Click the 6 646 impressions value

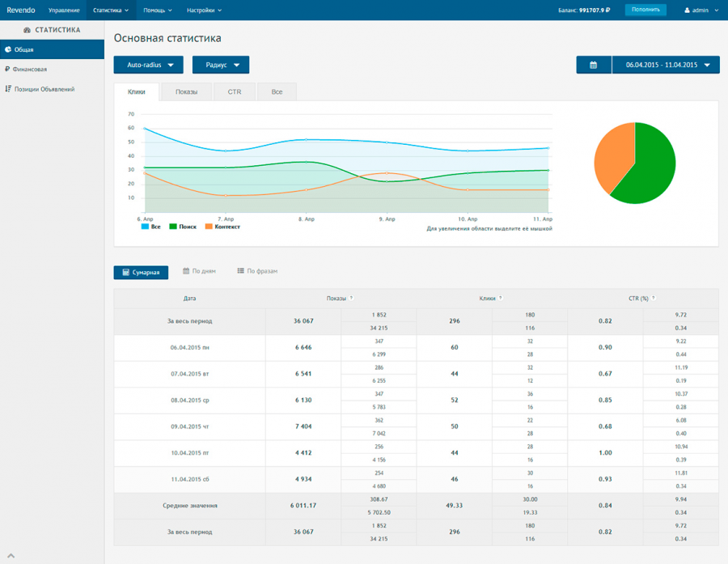pyautogui.click(x=303, y=347)
